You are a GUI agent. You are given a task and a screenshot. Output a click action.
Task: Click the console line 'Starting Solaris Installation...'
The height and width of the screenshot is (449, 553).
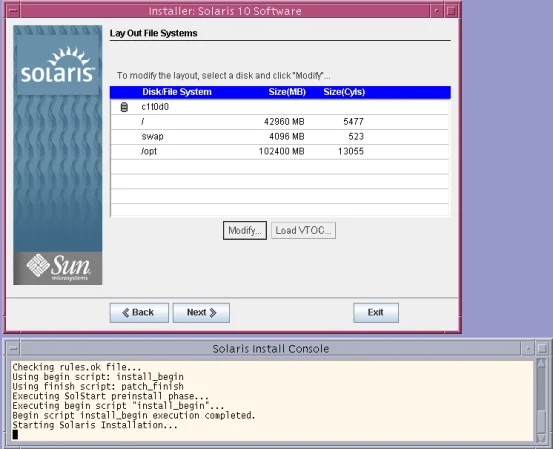(95, 425)
